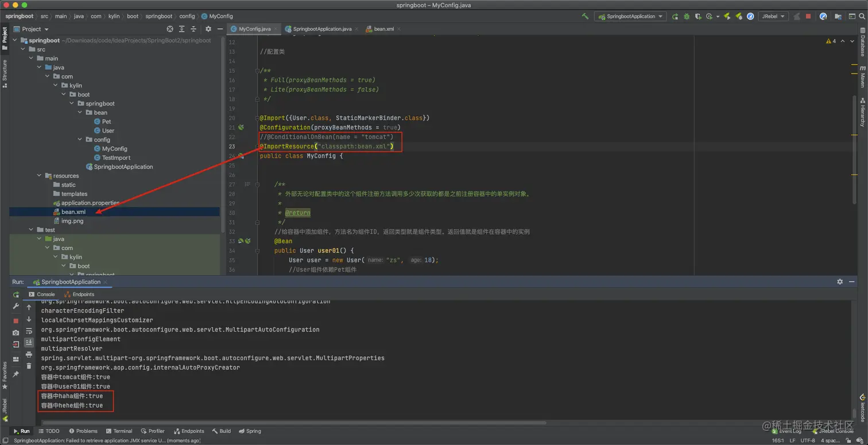Collapse the test folder node

click(x=32, y=230)
